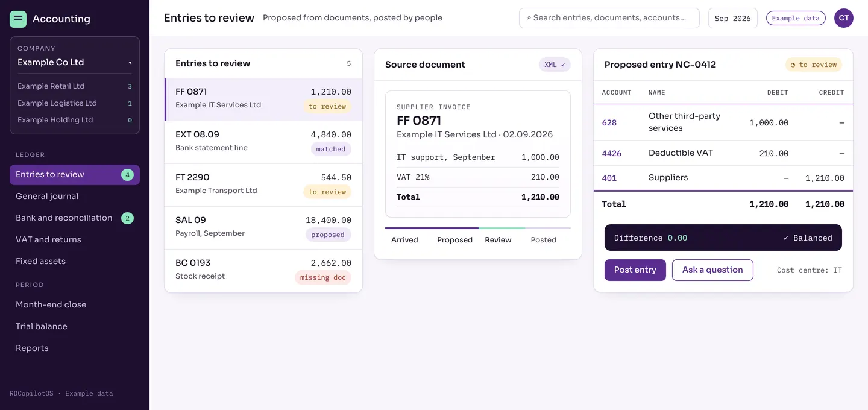Click the entries count 5
This screenshot has width=868, height=410.
(x=348, y=63)
